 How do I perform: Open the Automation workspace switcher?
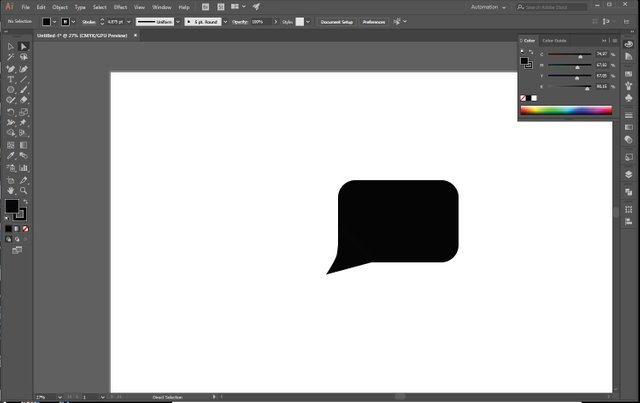pos(488,7)
